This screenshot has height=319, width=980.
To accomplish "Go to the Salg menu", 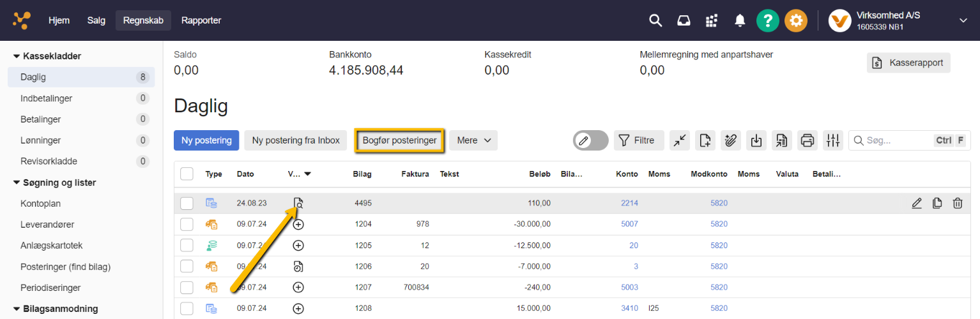I will (96, 20).
